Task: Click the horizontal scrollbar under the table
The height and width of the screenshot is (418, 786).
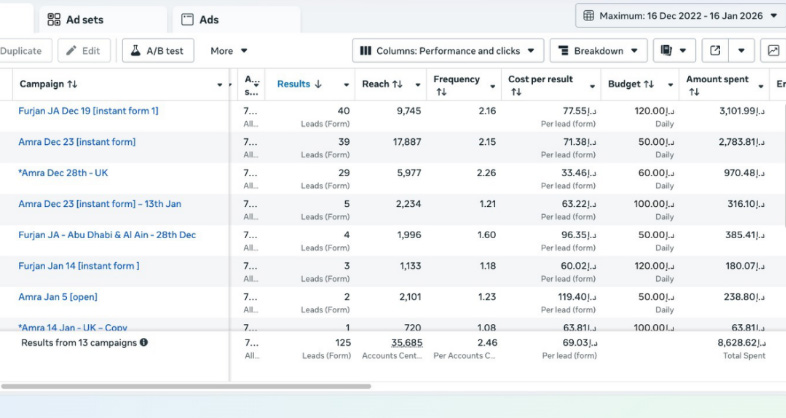Action: tap(186, 386)
